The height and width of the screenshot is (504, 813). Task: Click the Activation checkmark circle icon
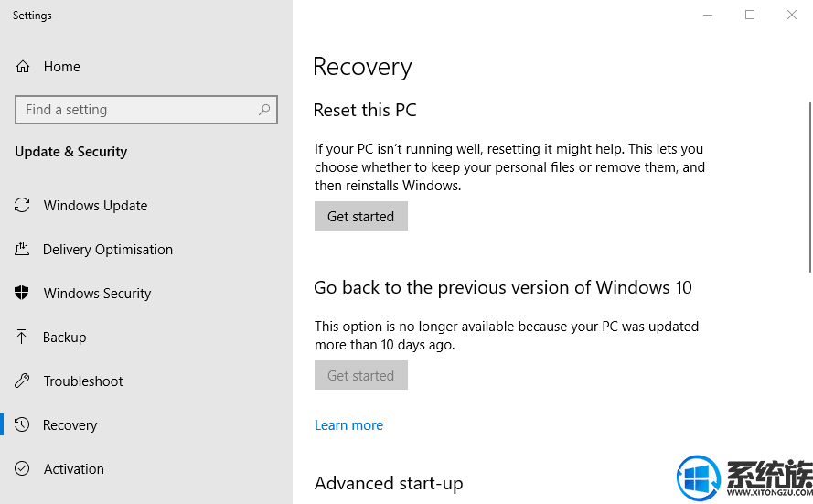click(x=22, y=468)
